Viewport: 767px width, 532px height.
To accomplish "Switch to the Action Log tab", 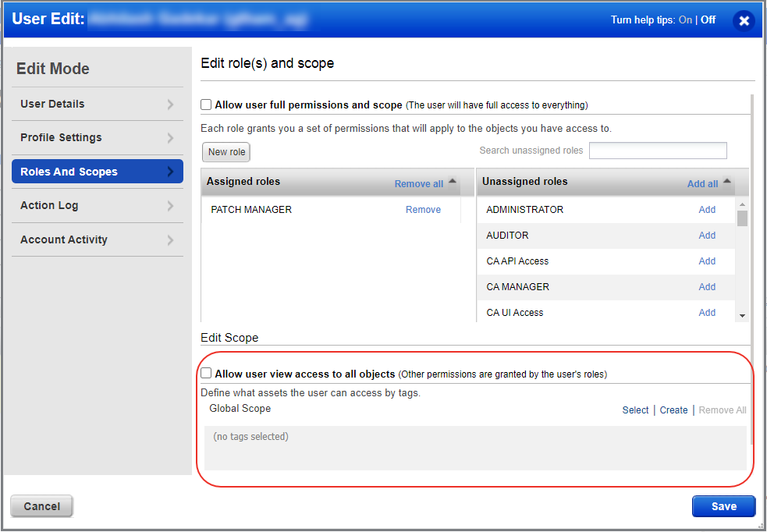I will coord(97,205).
